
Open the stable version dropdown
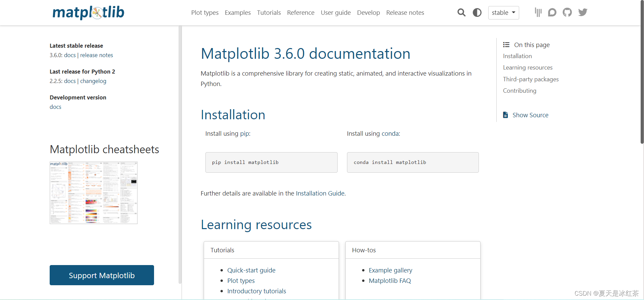[x=503, y=13]
